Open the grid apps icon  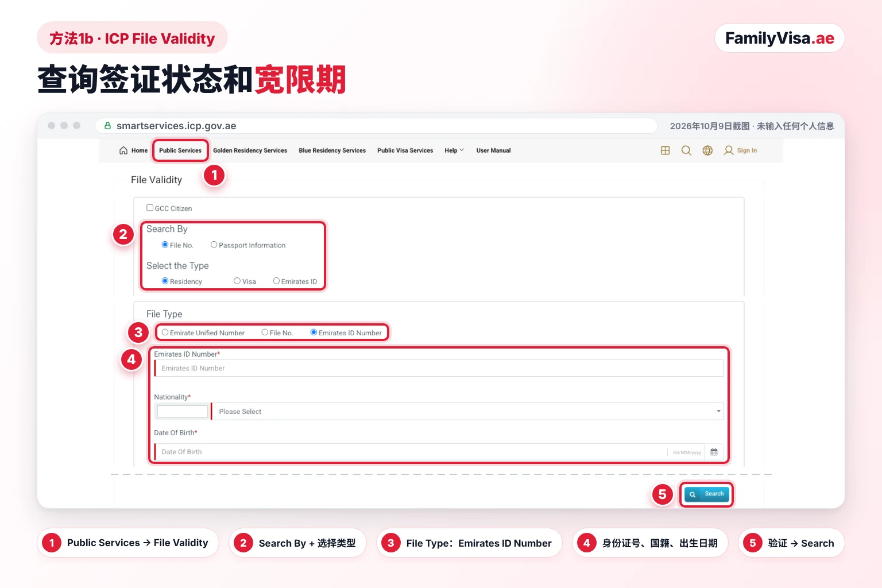[x=666, y=150]
